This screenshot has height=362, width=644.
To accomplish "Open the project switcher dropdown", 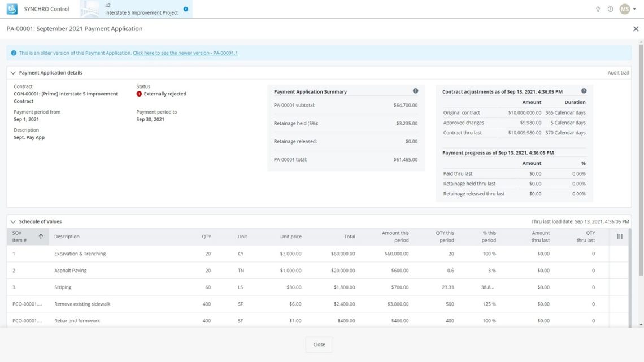I will coord(186,8).
